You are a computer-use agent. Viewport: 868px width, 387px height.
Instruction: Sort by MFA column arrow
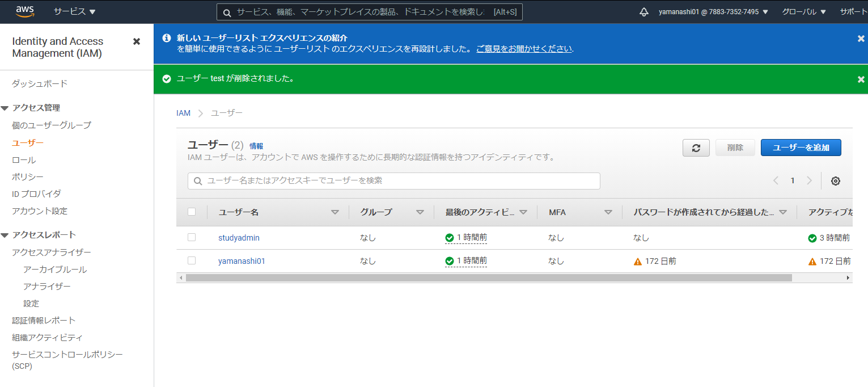click(x=608, y=212)
